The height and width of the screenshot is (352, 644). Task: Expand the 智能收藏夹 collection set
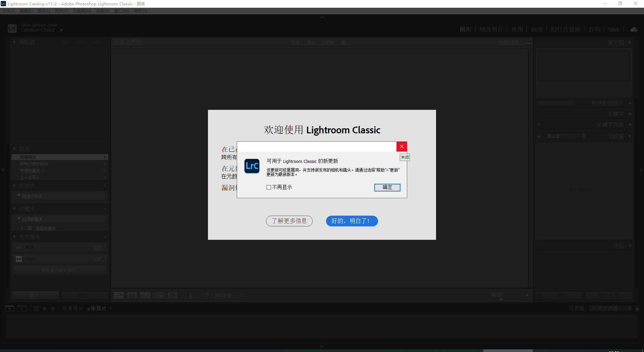point(22,228)
